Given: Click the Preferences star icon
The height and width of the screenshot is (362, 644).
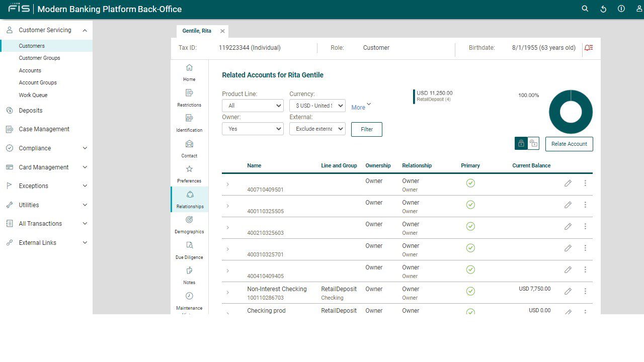Looking at the screenshot, I should pos(189,169).
